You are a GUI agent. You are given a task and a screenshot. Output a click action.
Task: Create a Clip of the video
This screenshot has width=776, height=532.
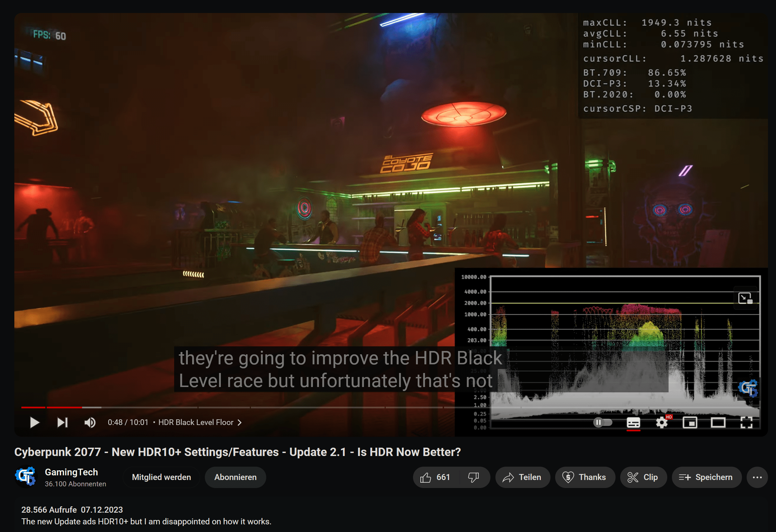click(x=643, y=477)
